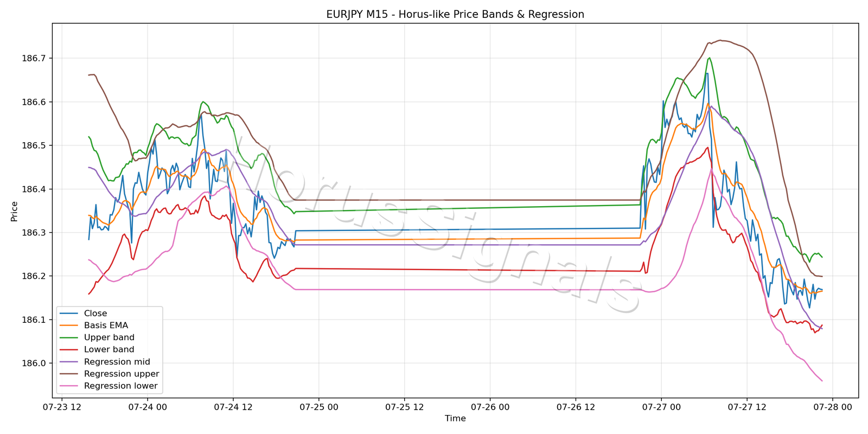Click the 186.4 y-axis tick label
868x434 pixels.
[34, 189]
